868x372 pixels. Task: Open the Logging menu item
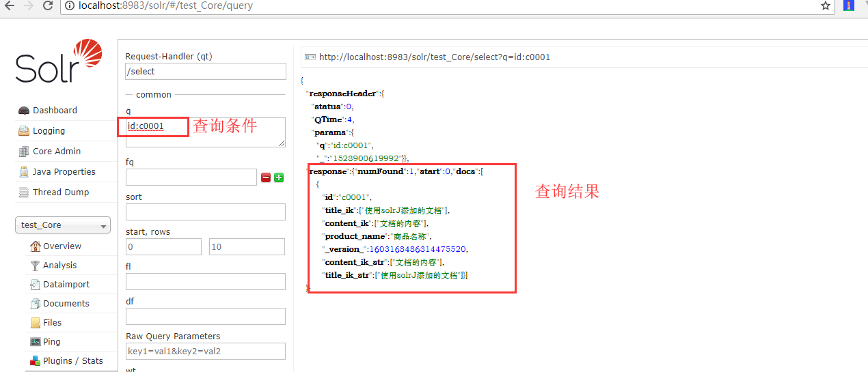49,131
